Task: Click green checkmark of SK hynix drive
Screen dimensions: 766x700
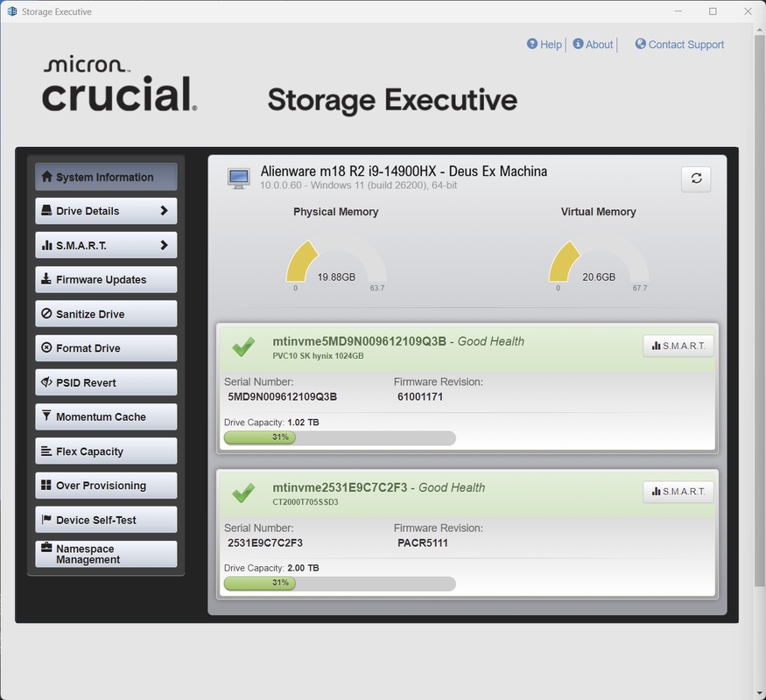Action: click(x=243, y=346)
